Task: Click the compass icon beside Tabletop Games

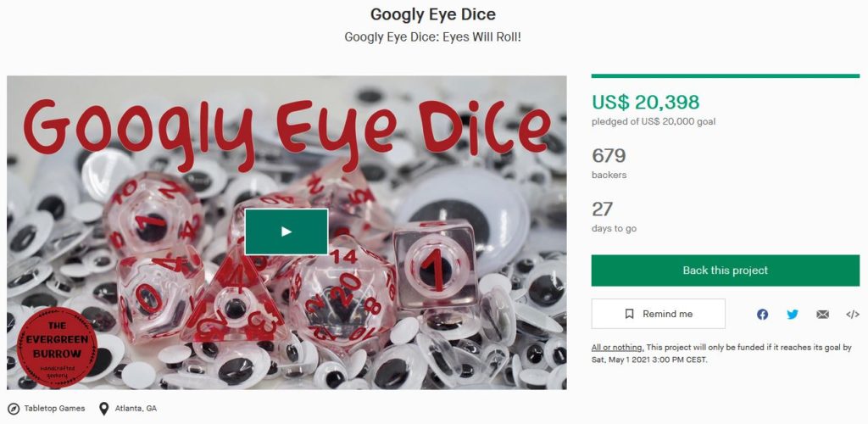Action: coord(14,409)
